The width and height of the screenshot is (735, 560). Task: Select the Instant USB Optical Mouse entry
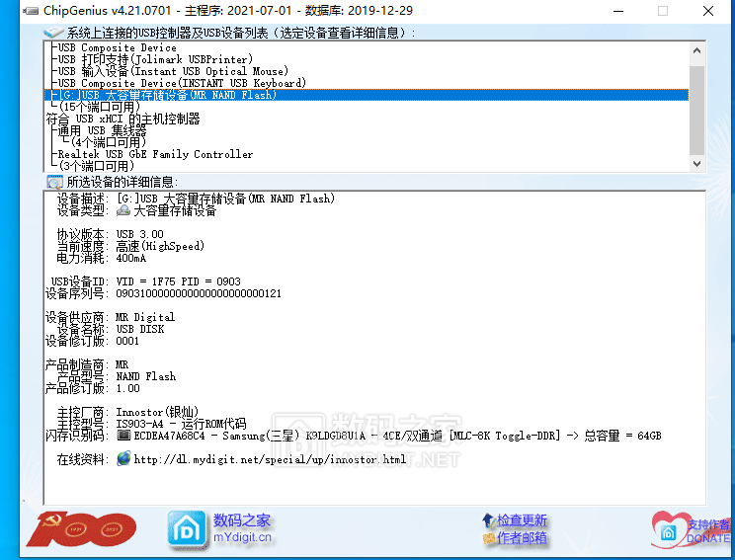[x=173, y=71]
